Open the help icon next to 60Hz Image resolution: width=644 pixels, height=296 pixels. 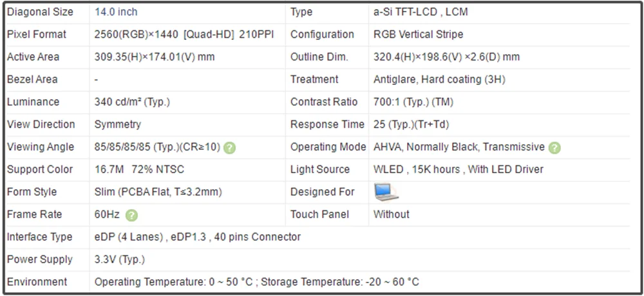coord(131,215)
